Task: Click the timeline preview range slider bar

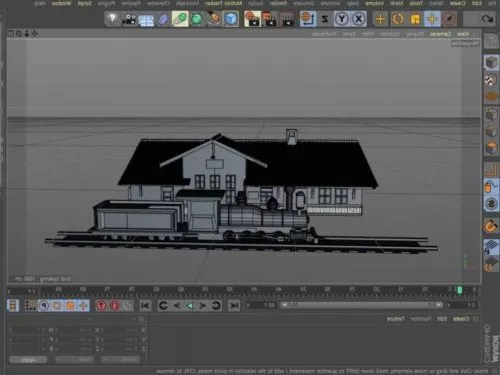Action: click(x=361, y=305)
